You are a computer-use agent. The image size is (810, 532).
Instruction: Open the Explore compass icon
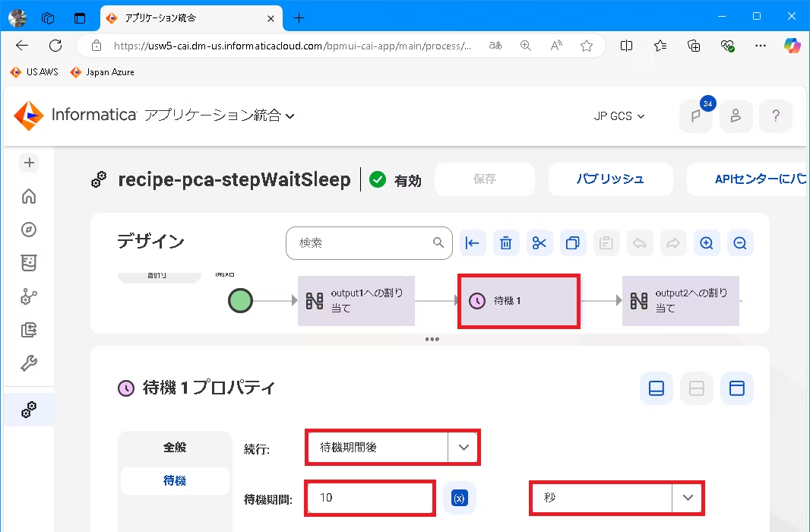(29, 230)
